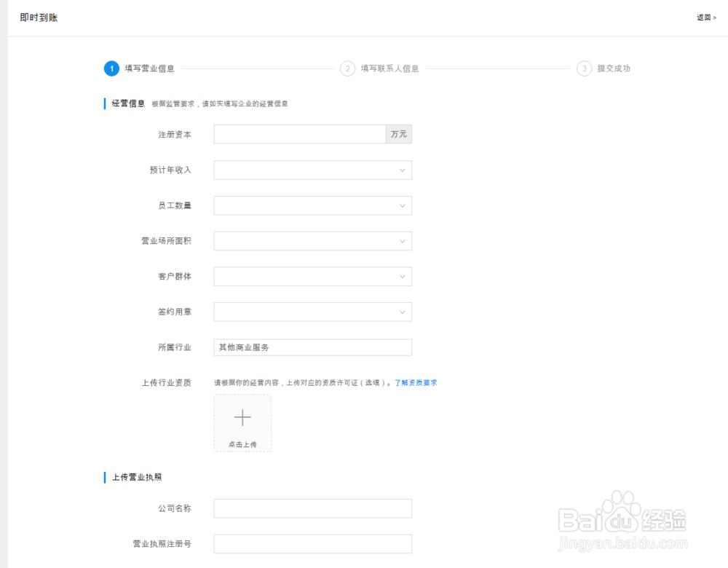Viewport: 728px width, 568px height.
Task: Click the 即时到账 page title
Action: [39, 17]
